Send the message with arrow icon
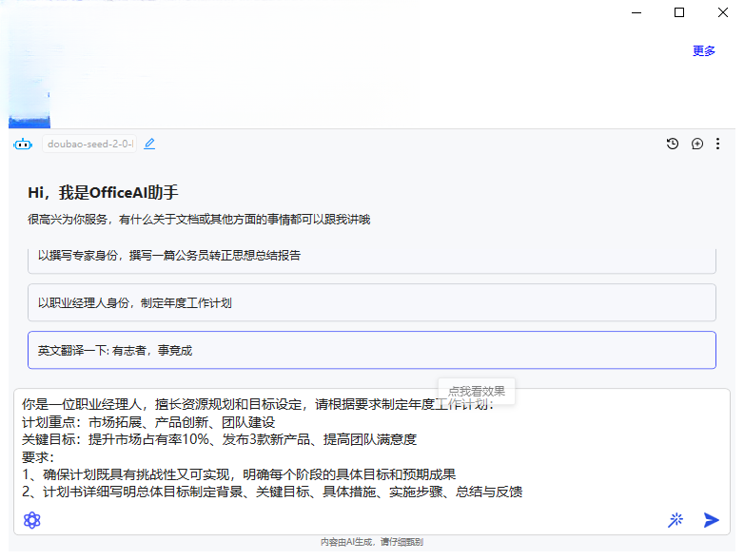This screenshot has height=560, width=744. click(712, 520)
